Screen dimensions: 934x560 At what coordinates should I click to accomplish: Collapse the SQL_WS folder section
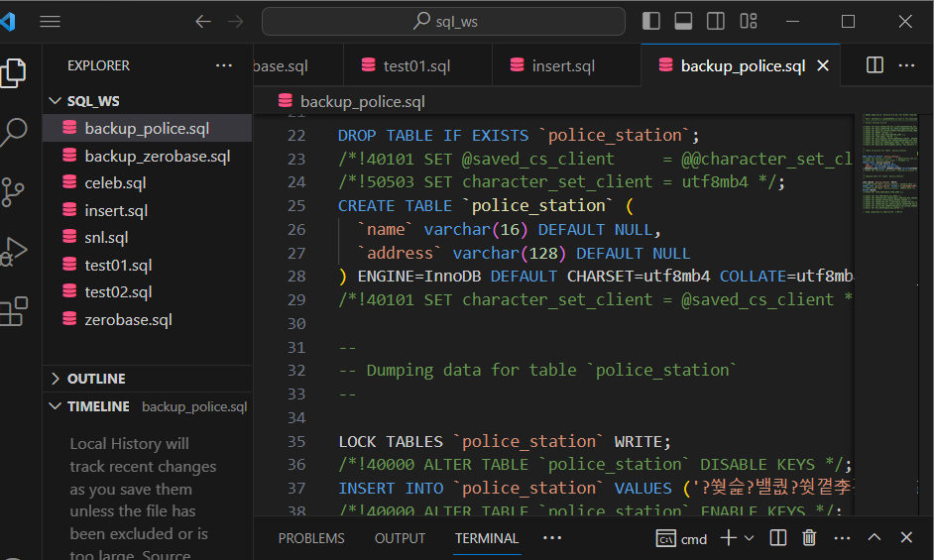click(x=56, y=101)
